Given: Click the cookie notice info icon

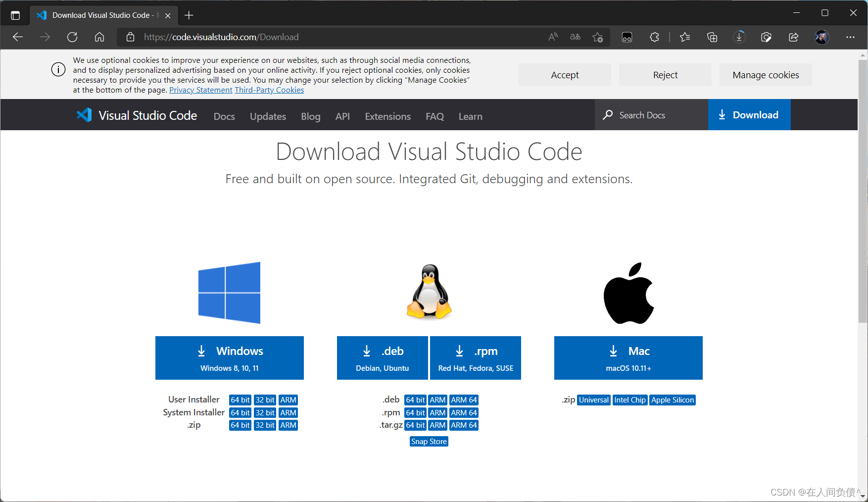Looking at the screenshot, I should click(58, 69).
